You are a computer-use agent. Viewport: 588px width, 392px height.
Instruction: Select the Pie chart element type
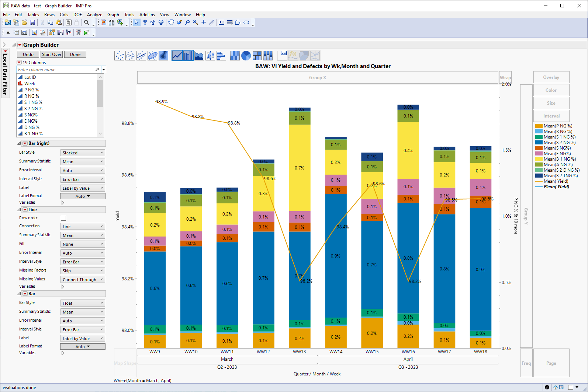click(246, 56)
